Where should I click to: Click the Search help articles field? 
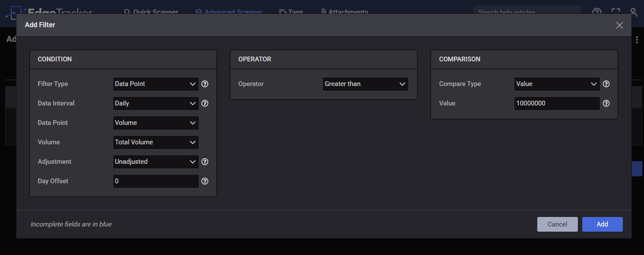click(526, 12)
